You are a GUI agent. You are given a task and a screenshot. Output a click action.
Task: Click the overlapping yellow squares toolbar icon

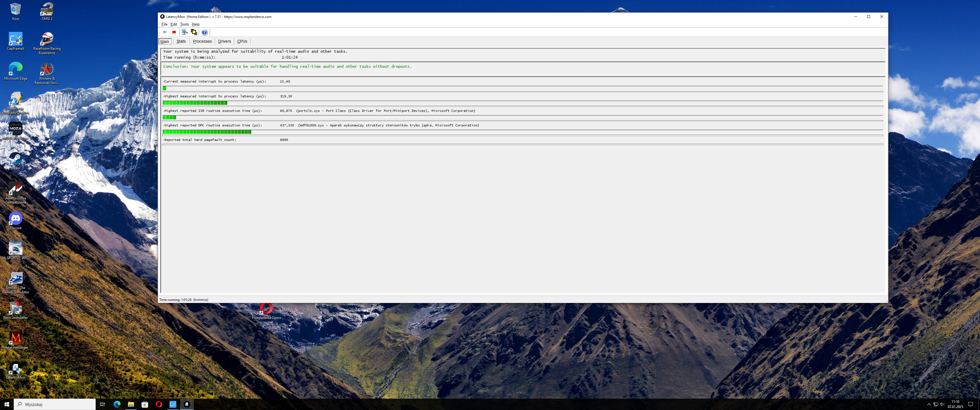194,32
